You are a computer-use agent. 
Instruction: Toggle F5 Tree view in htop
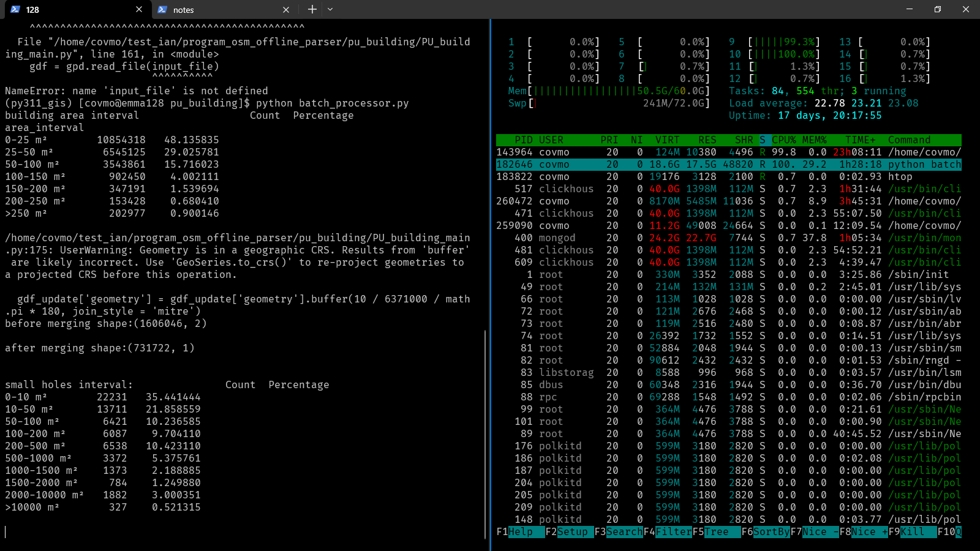tap(717, 532)
